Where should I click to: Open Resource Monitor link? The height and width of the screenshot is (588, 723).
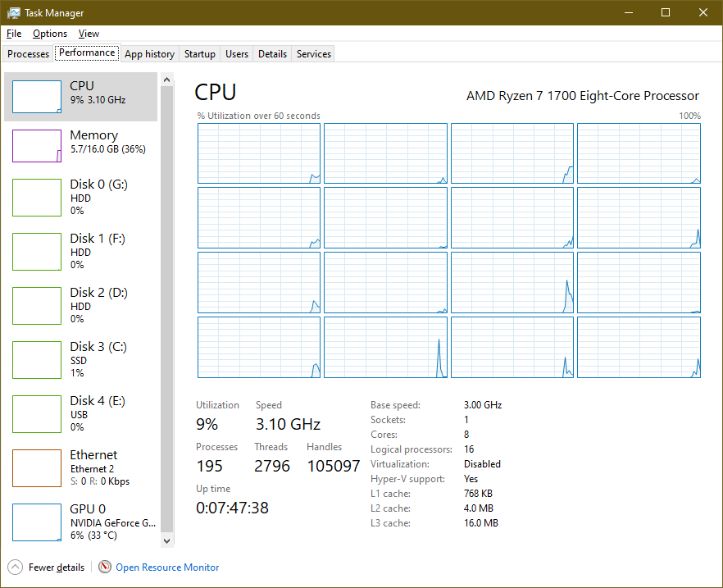pyautogui.click(x=167, y=567)
